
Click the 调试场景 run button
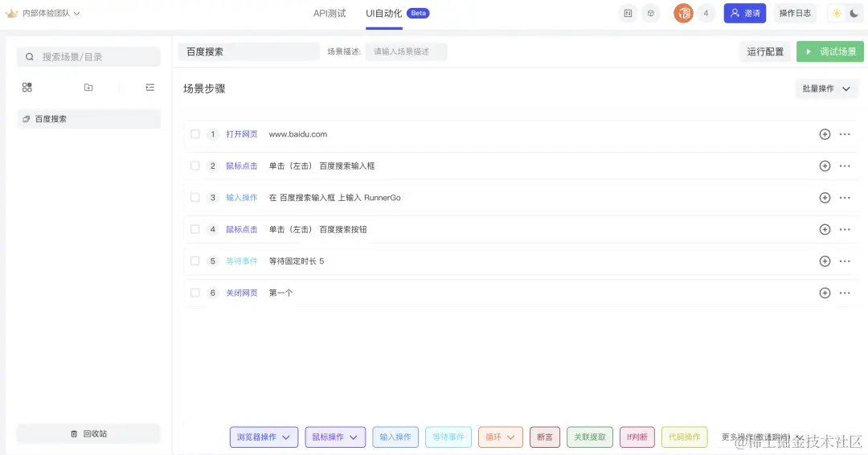click(830, 51)
